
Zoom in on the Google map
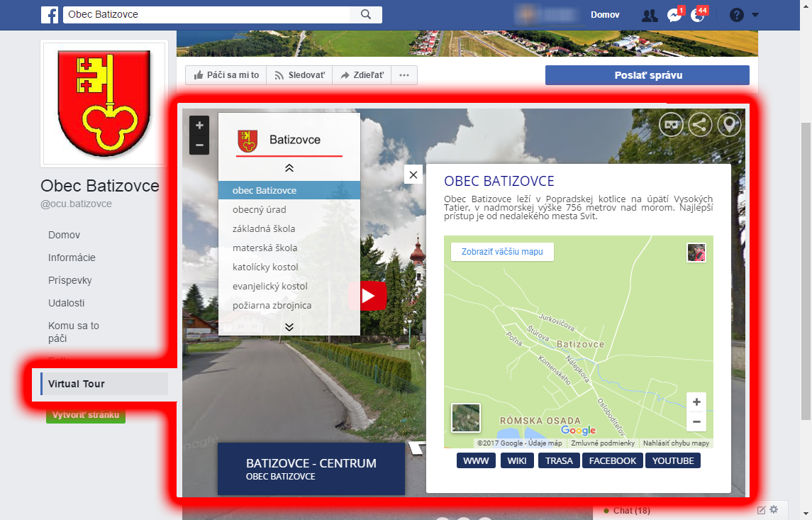[x=696, y=402]
